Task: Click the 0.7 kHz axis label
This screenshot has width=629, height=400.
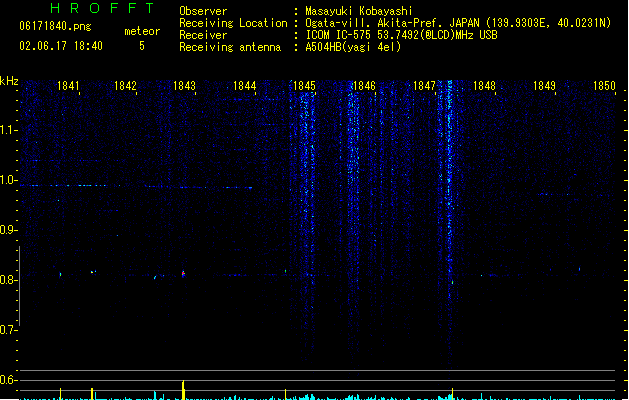Action: [9, 330]
